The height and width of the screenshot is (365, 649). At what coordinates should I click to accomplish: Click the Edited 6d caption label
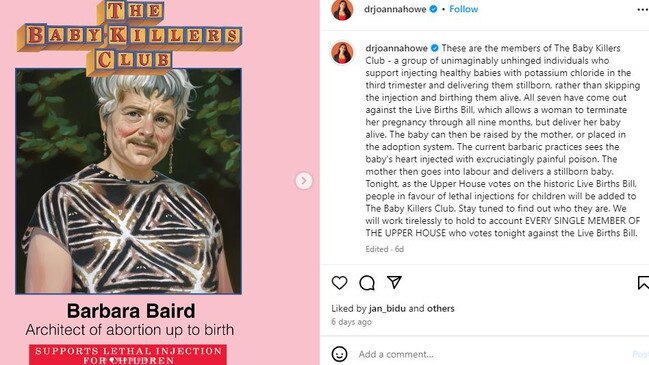tap(385, 249)
